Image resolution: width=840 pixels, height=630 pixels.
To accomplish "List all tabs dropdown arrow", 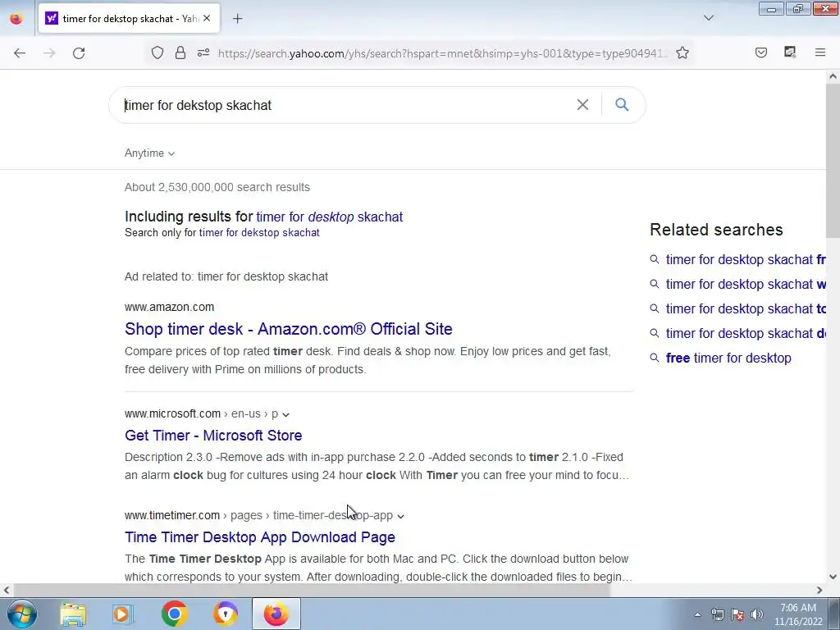I will click(709, 18).
